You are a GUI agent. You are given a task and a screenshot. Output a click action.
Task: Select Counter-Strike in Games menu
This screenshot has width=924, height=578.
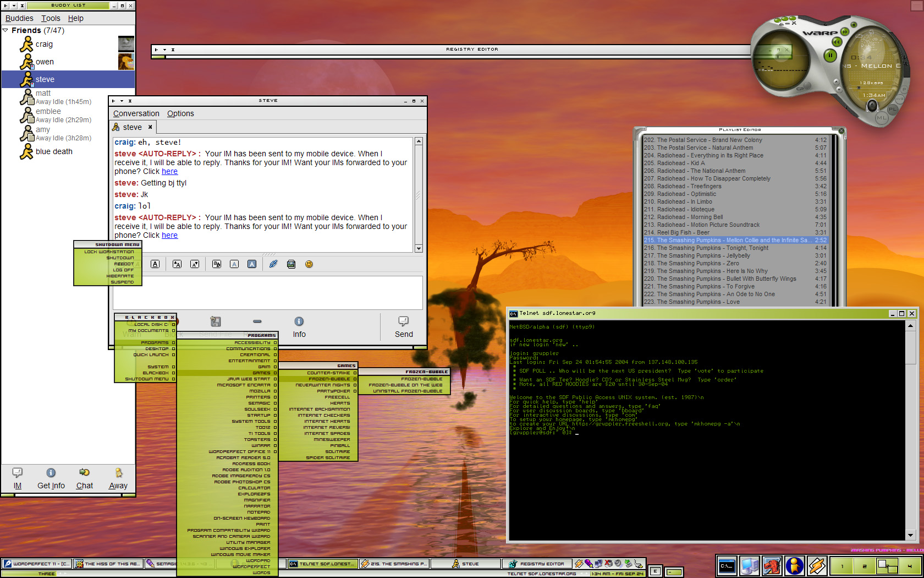(x=318, y=373)
